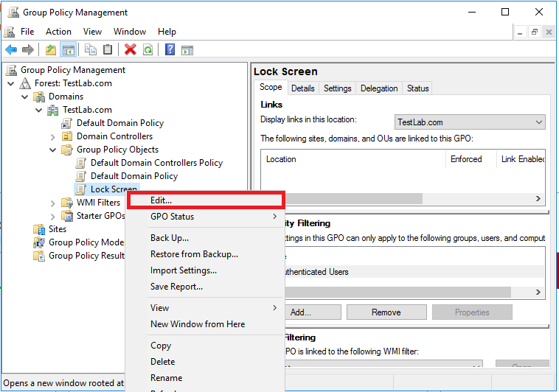
Task: Click the Up One Level folder icon
Action: pos(50,49)
